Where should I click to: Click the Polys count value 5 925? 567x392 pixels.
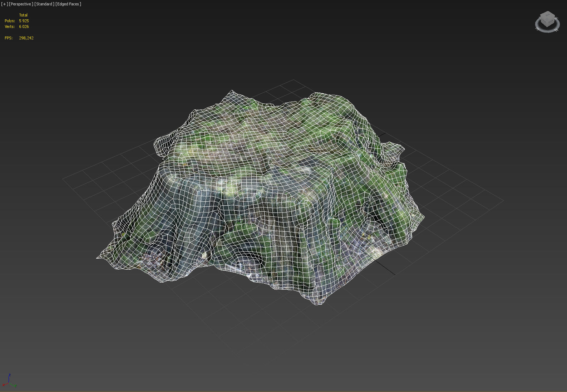(24, 21)
